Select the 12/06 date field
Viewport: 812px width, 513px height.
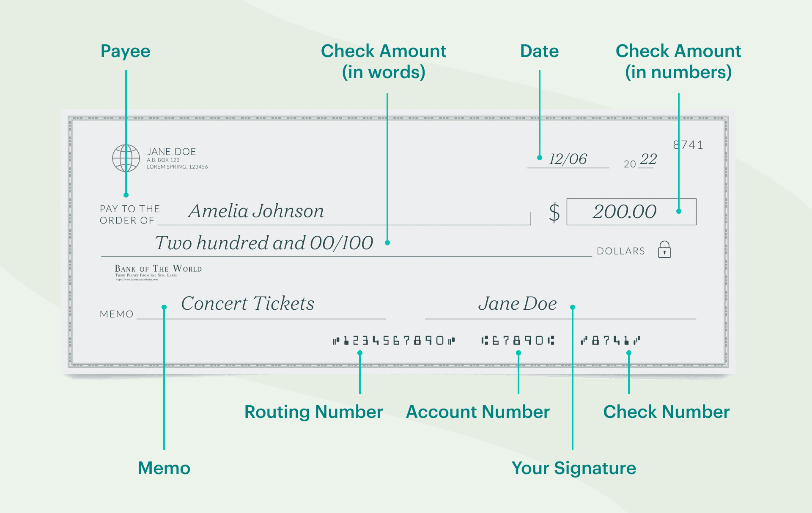coord(568,159)
